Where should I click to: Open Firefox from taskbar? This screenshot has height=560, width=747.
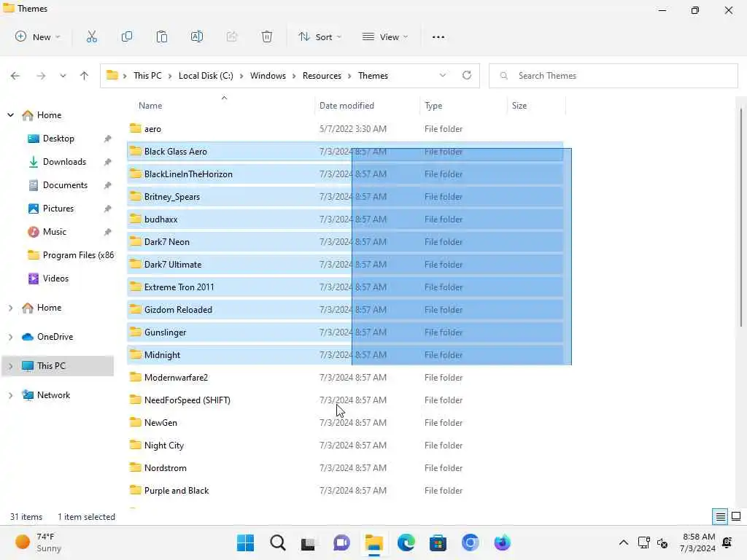point(502,542)
